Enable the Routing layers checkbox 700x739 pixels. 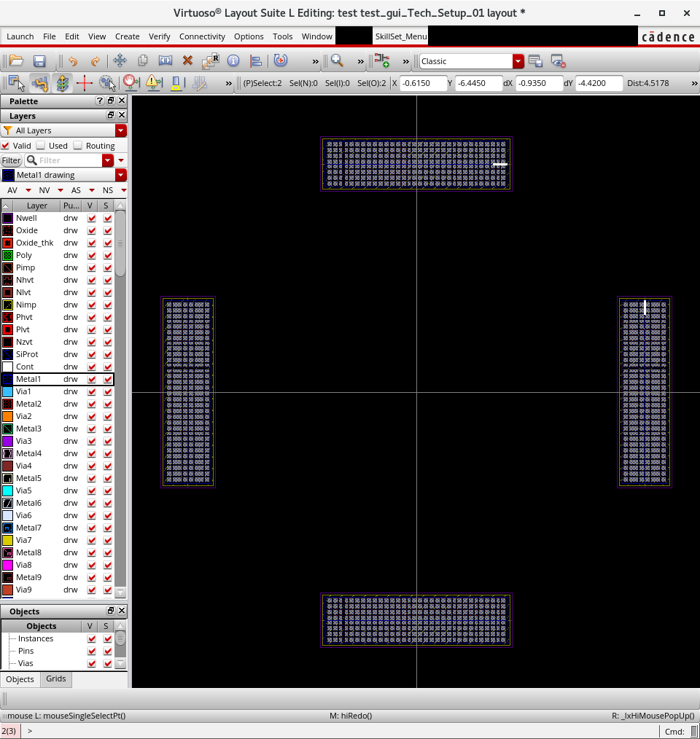tap(78, 146)
